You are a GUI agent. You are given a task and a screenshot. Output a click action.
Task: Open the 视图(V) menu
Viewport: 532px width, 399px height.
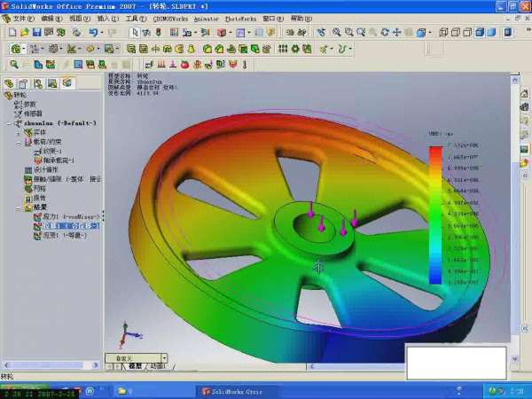80,19
